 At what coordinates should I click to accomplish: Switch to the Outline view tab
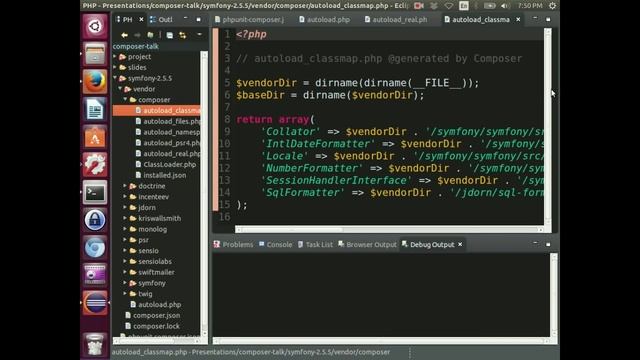162,20
